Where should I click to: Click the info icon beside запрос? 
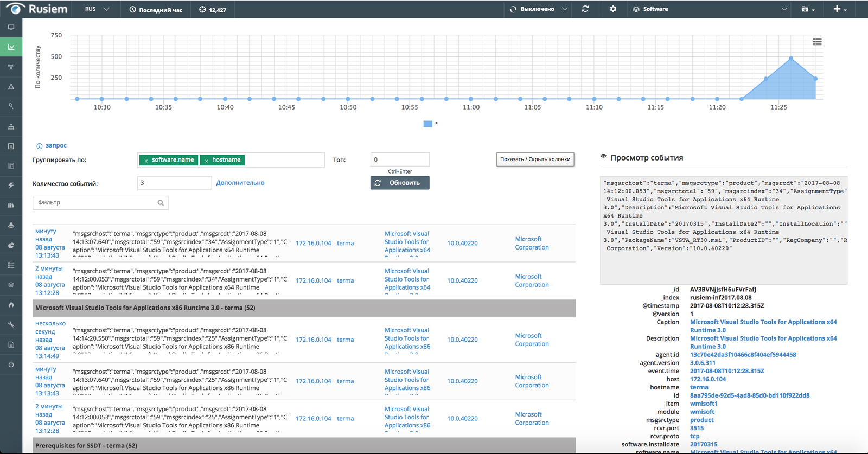coord(39,146)
